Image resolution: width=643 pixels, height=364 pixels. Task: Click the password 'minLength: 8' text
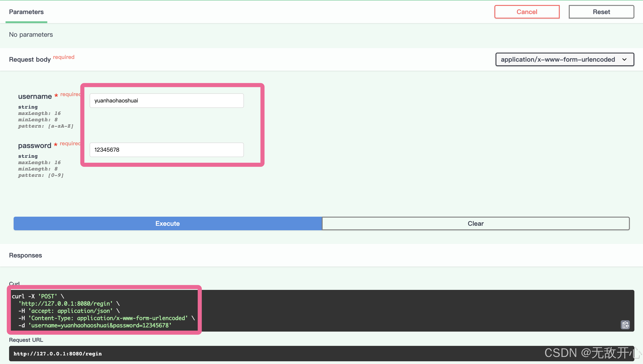coord(38,169)
